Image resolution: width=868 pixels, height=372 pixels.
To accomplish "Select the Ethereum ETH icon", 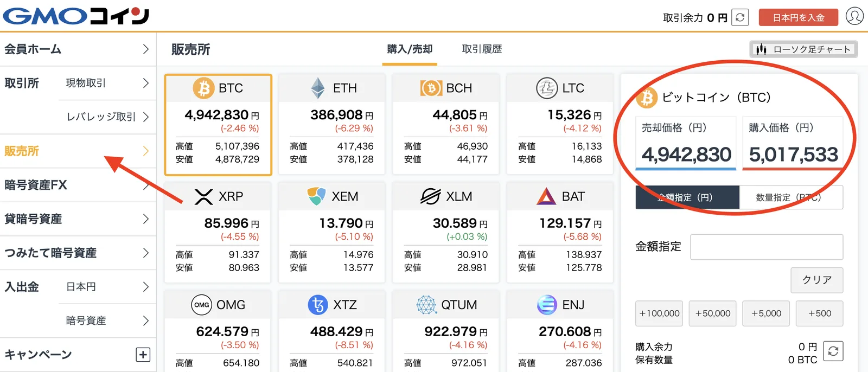I will click(318, 88).
